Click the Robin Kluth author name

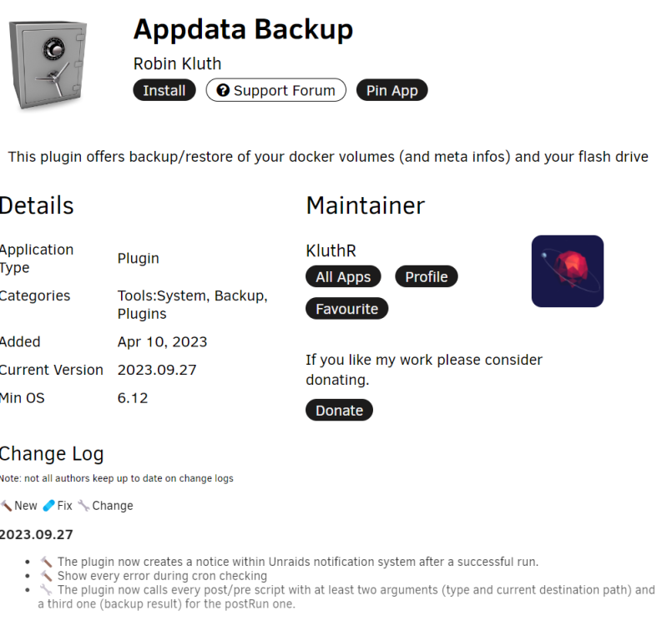click(178, 63)
